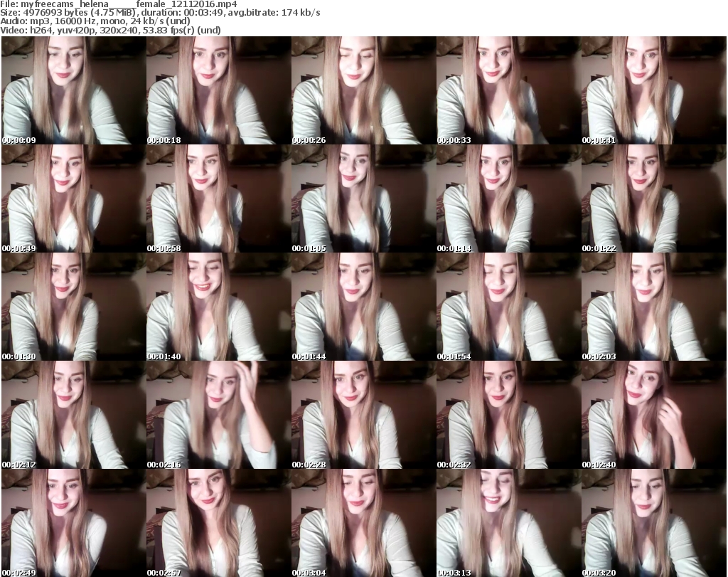Click the frame at 00:01:22
This screenshot has height=577, width=728.
click(x=653, y=198)
